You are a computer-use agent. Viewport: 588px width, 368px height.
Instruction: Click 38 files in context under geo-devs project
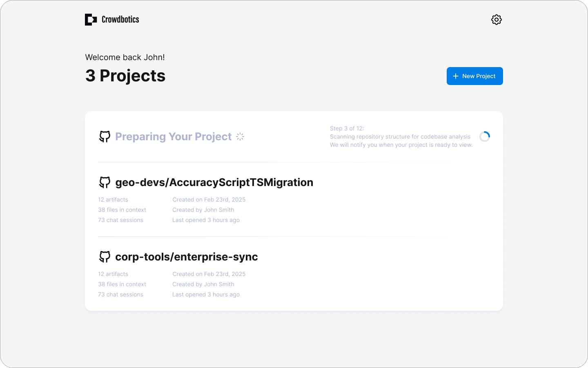[122, 210]
